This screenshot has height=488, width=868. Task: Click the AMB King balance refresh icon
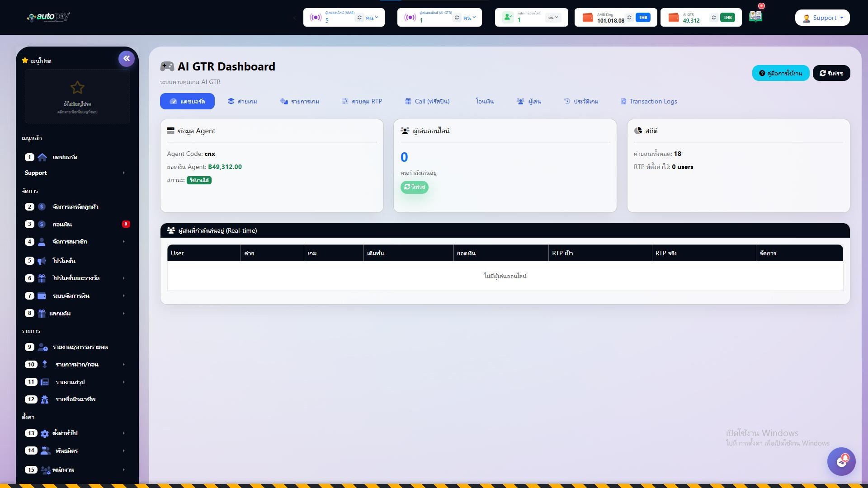tap(629, 18)
